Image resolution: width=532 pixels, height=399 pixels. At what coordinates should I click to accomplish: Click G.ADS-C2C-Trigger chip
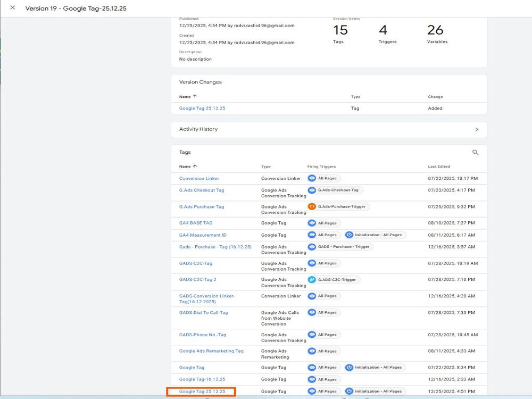click(334, 280)
